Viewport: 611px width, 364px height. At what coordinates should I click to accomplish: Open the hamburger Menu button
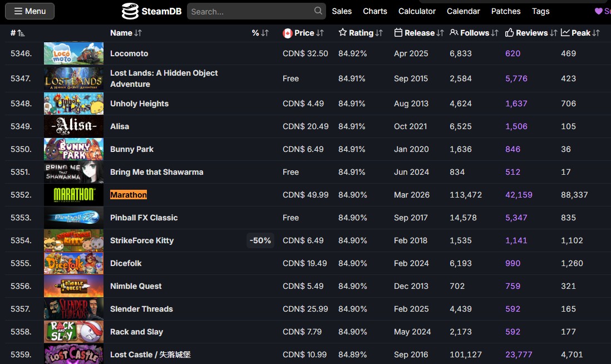coord(29,11)
